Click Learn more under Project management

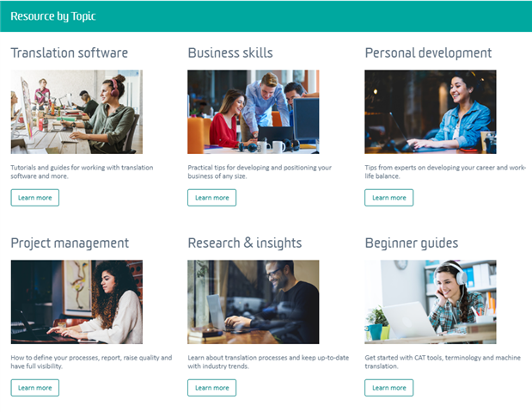point(34,388)
